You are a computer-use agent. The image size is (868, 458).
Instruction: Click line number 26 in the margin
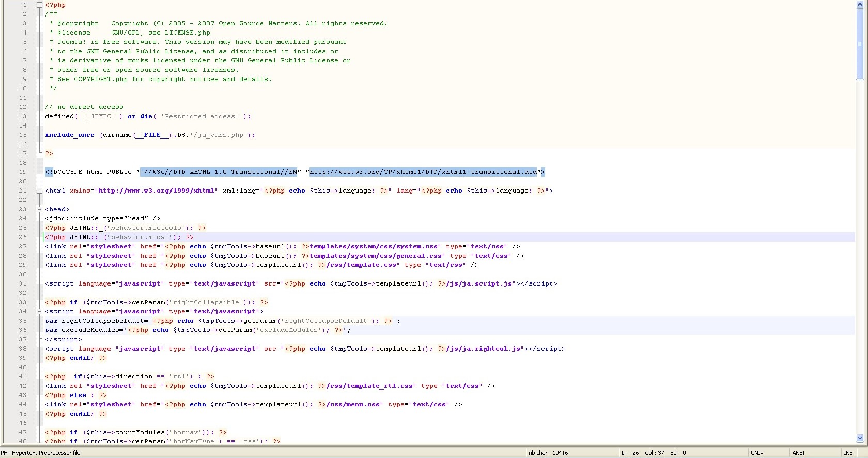tap(23, 237)
